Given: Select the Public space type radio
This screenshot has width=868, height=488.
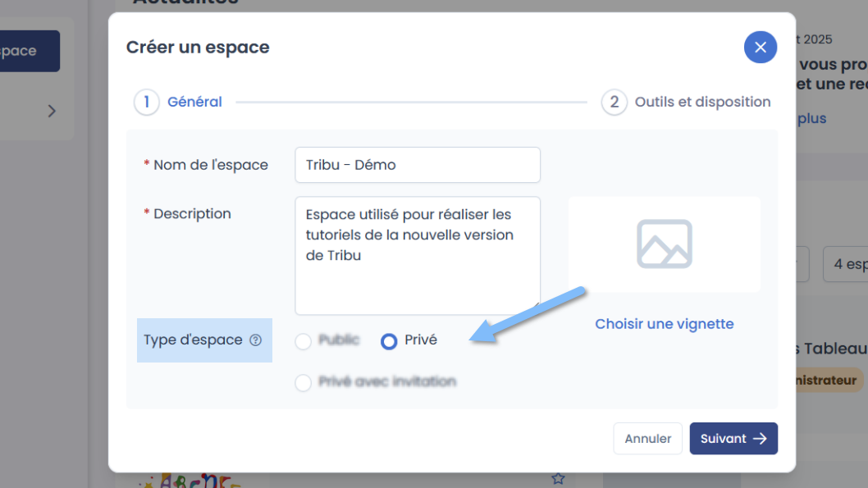Looking at the screenshot, I should (x=303, y=341).
